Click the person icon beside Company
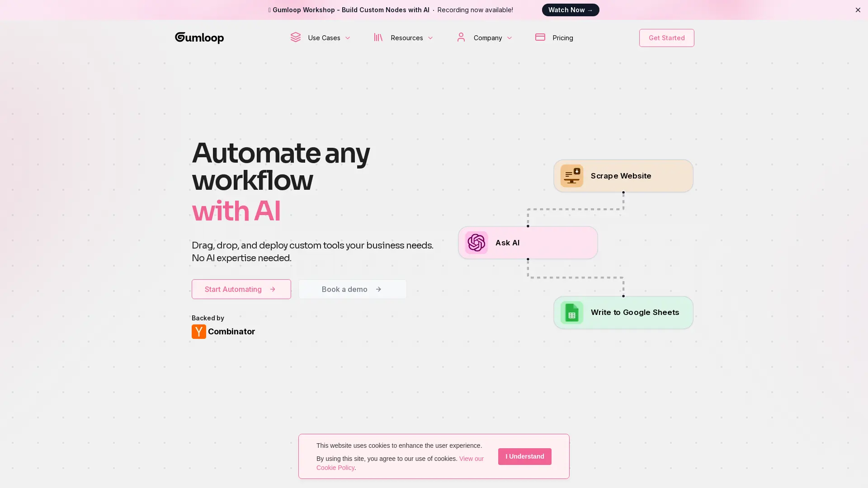This screenshot has width=868, height=488. [x=461, y=38]
